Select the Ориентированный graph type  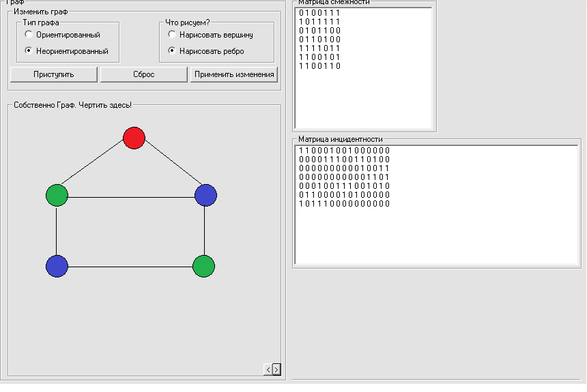point(29,35)
